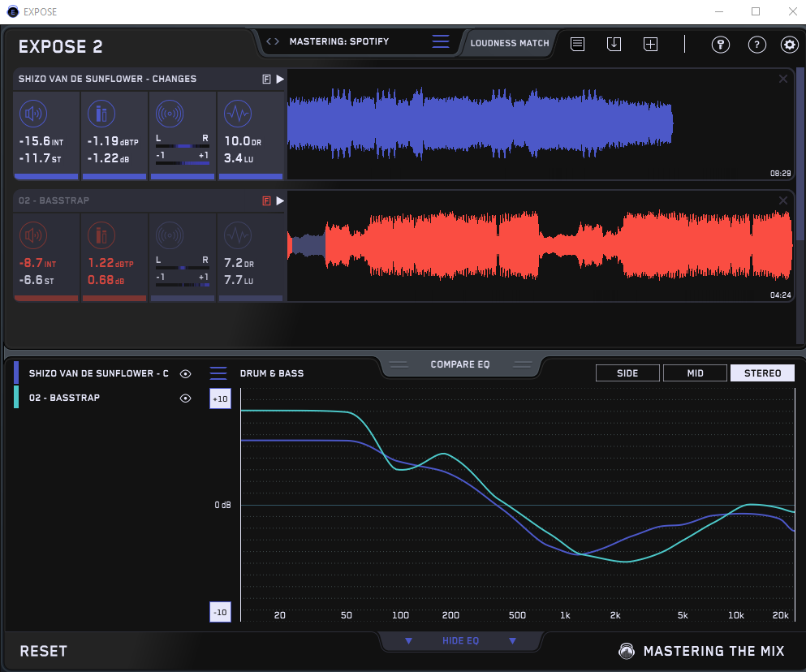This screenshot has width=806, height=672.
Task: Collapse EQ using right down arrow
Action: 512,640
